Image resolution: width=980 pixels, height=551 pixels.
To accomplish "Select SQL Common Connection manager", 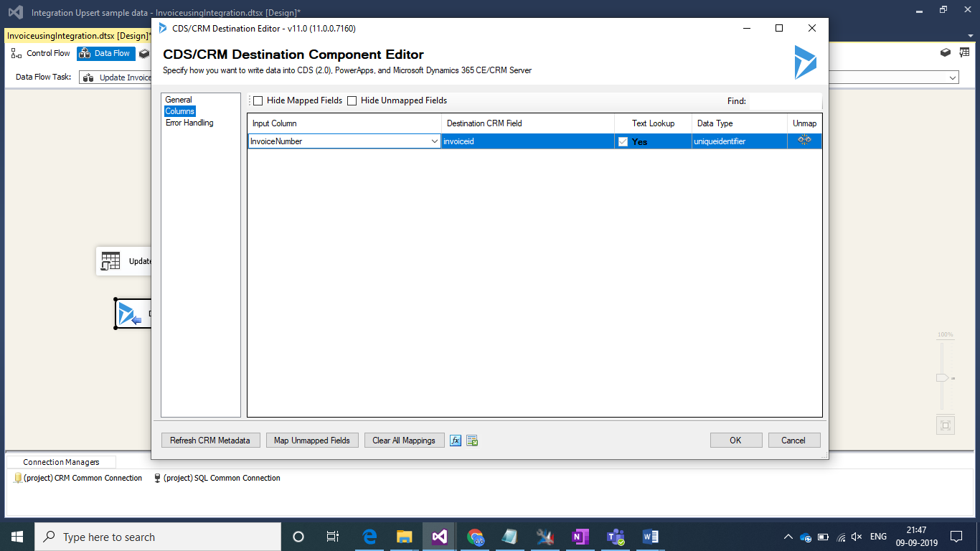I will coord(217,478).
